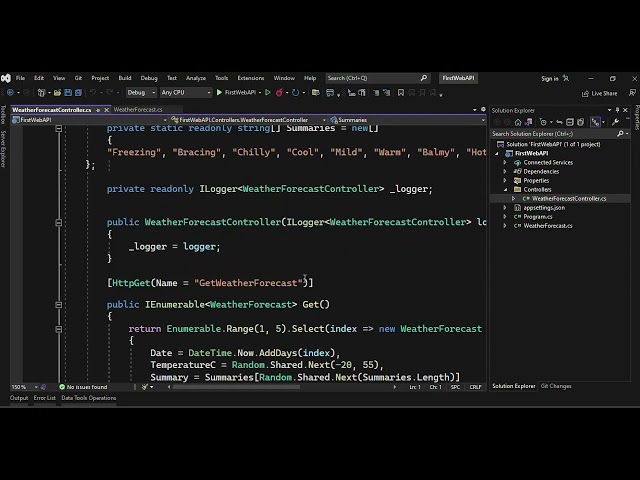Image resolution: width=640 pixels, height=480 pixels.
Task: Click No issues found status indicator
Action: click(83, 387)
